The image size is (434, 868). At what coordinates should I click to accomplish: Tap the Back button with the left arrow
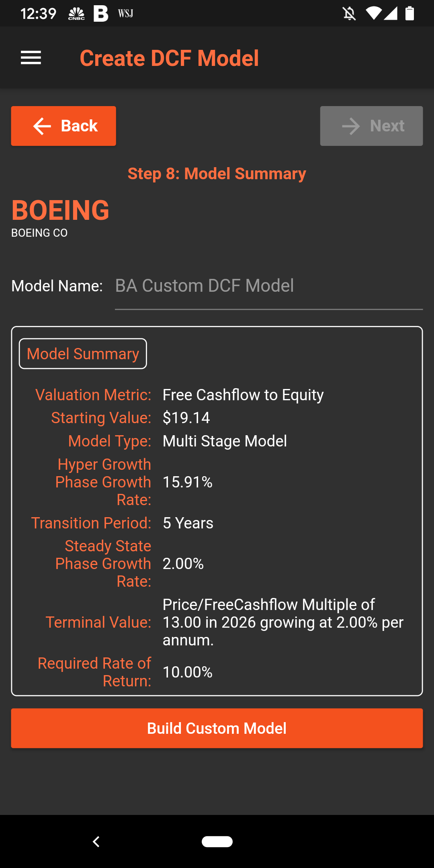click(63, 126)
